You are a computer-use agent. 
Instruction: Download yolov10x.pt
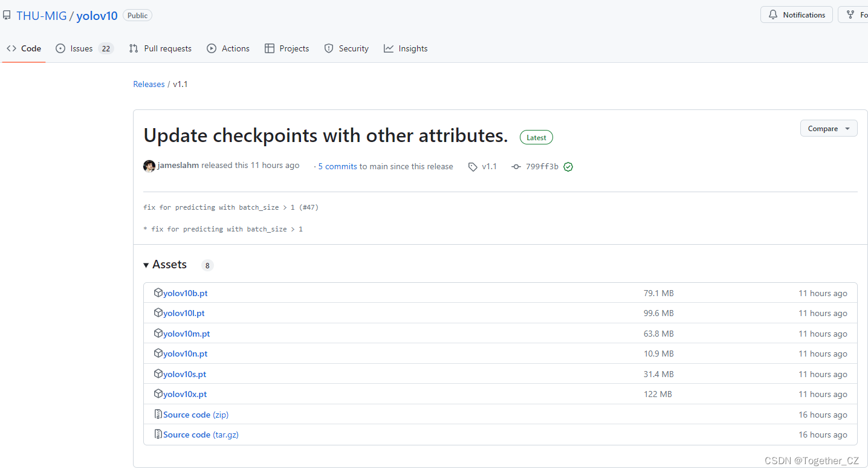tap(185, 394)
